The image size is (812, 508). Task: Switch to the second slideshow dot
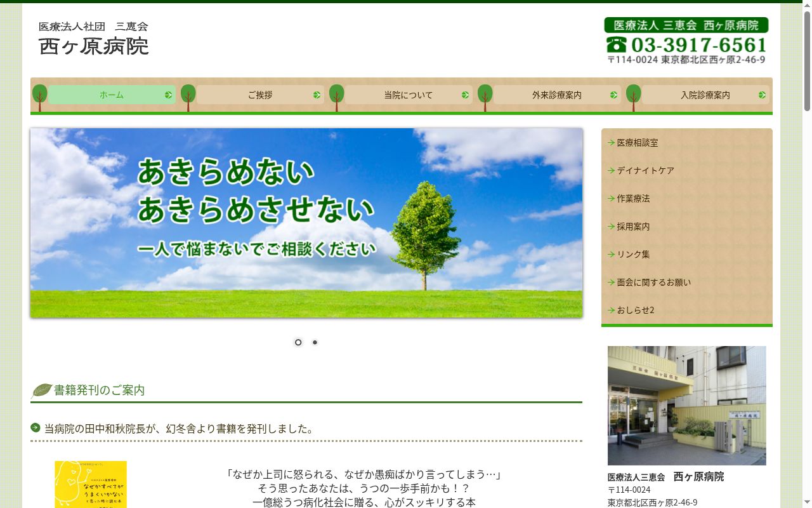click(x=315, y=342)
